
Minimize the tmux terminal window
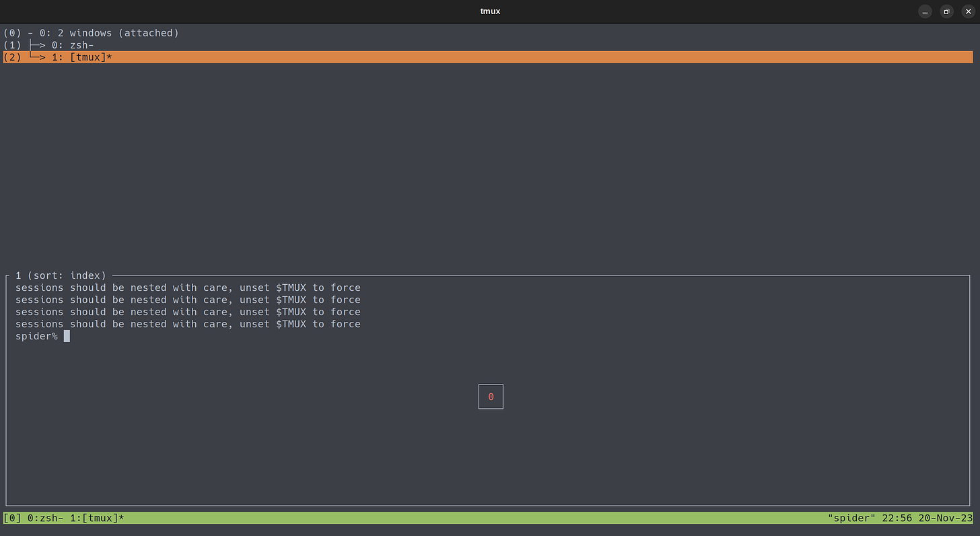[x=925, y=11]
